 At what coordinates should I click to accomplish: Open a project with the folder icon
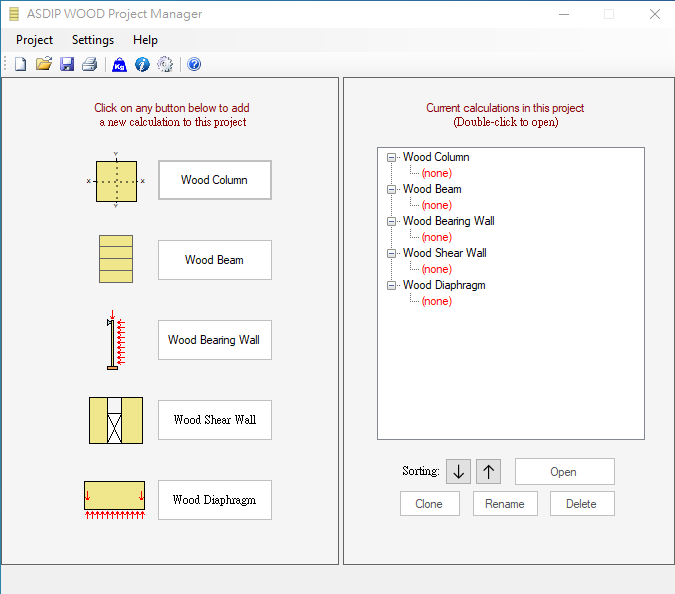[44, 65]
